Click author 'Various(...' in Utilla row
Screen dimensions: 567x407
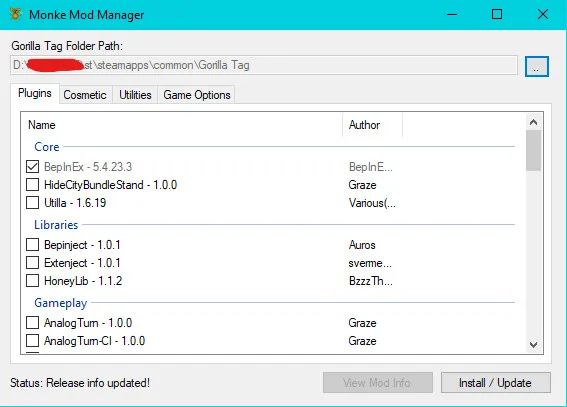click(x=372, y=203)
